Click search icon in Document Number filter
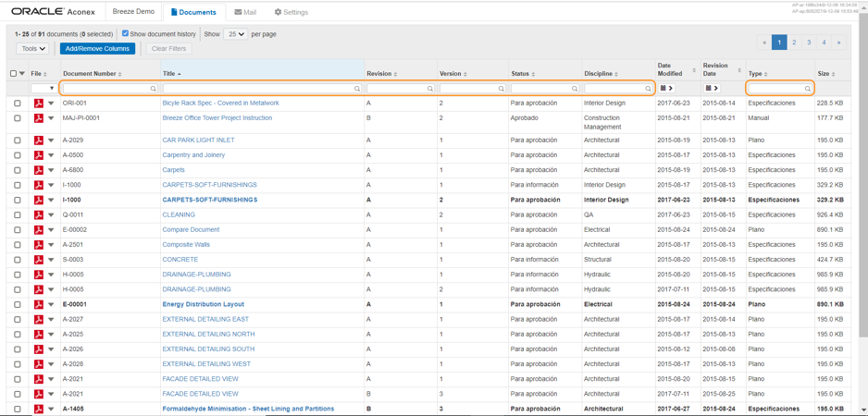The height and width of the screenshot is (416, 868). 153,89
